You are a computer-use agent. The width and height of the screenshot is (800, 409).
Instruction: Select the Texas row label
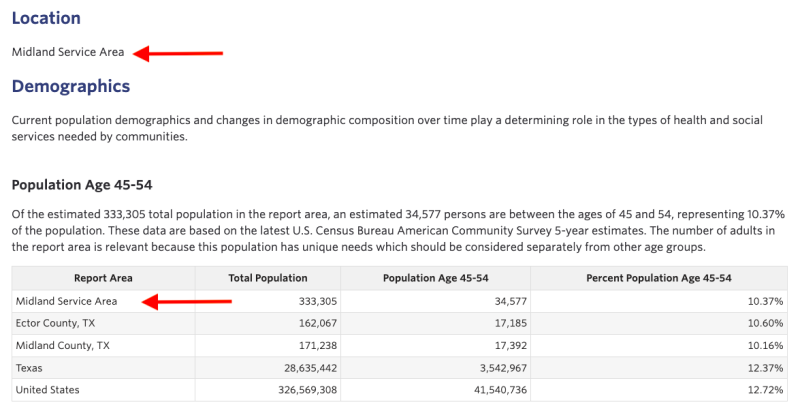click(x=31, y=367)
